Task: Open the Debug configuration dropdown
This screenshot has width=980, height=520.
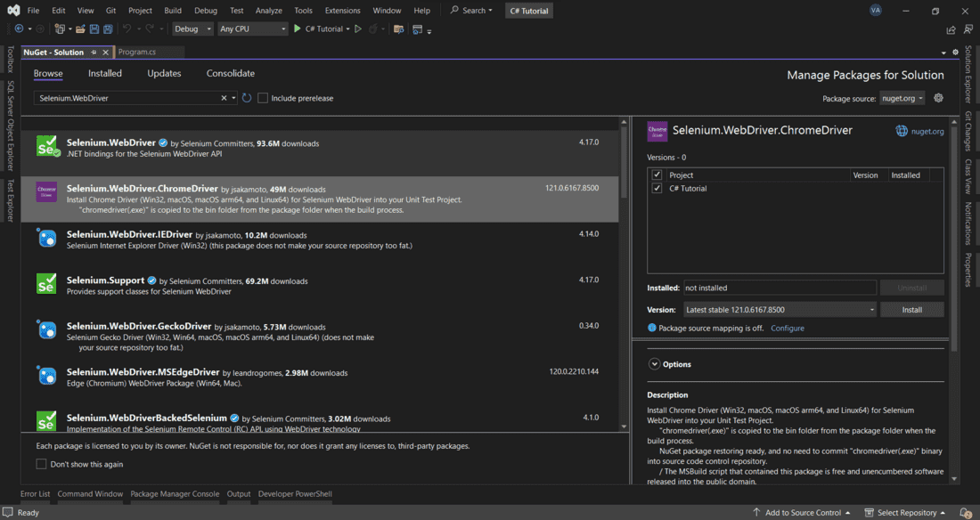Action: coord(192,28)
